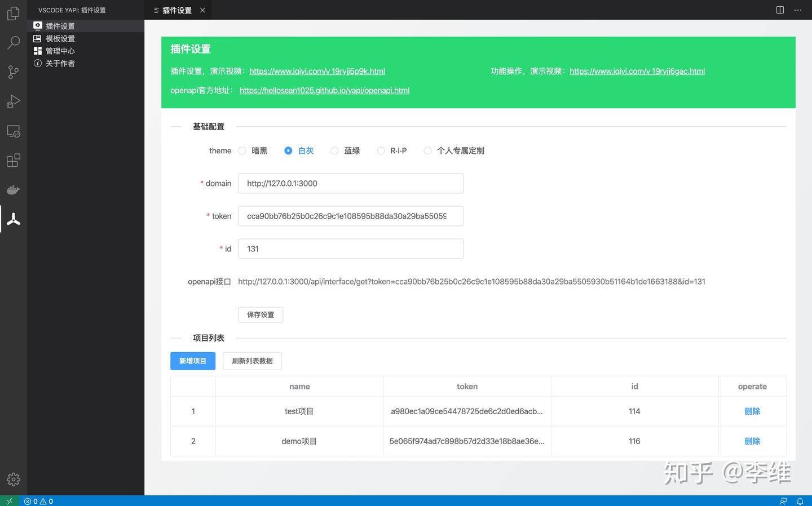The height and width of the screenshot is (506, 812).
Task: Open the Remote Explorer view
Action: click(x=13, y=131)
